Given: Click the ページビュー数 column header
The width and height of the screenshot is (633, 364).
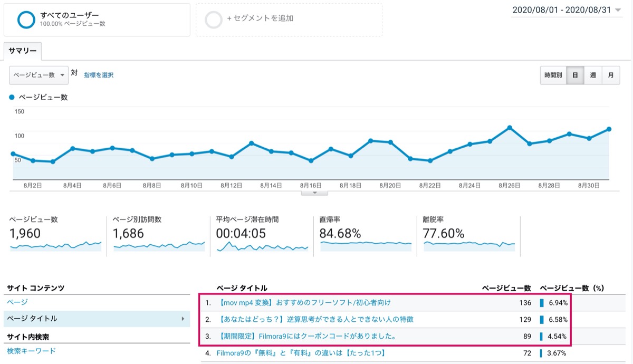Looking at the screenshot, I should (x=506, y=288).
